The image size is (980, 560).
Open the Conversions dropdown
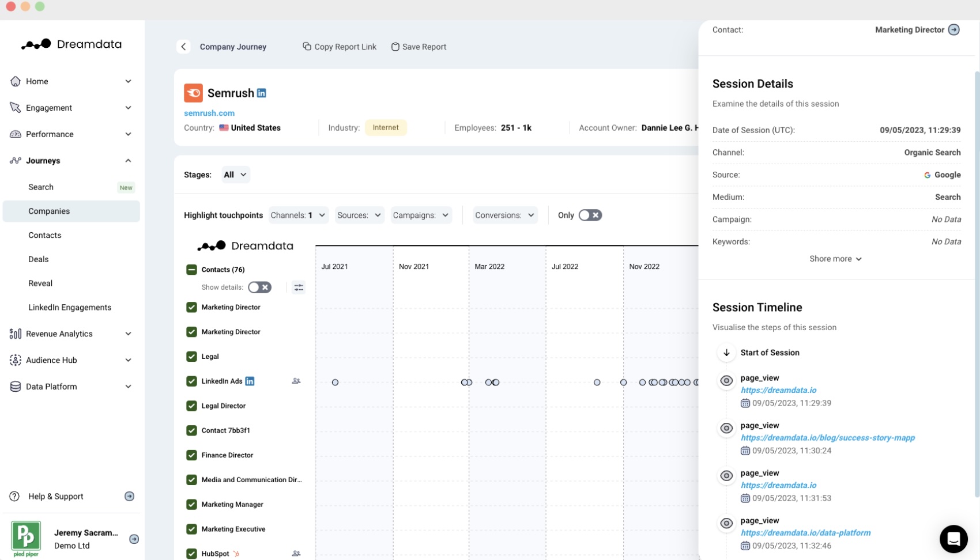pos(505,215)
